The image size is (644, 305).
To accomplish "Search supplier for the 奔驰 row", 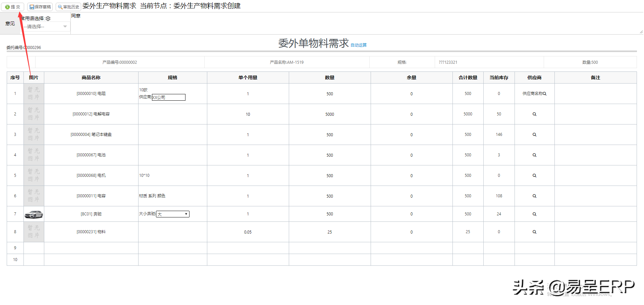I will coord(534,214).
